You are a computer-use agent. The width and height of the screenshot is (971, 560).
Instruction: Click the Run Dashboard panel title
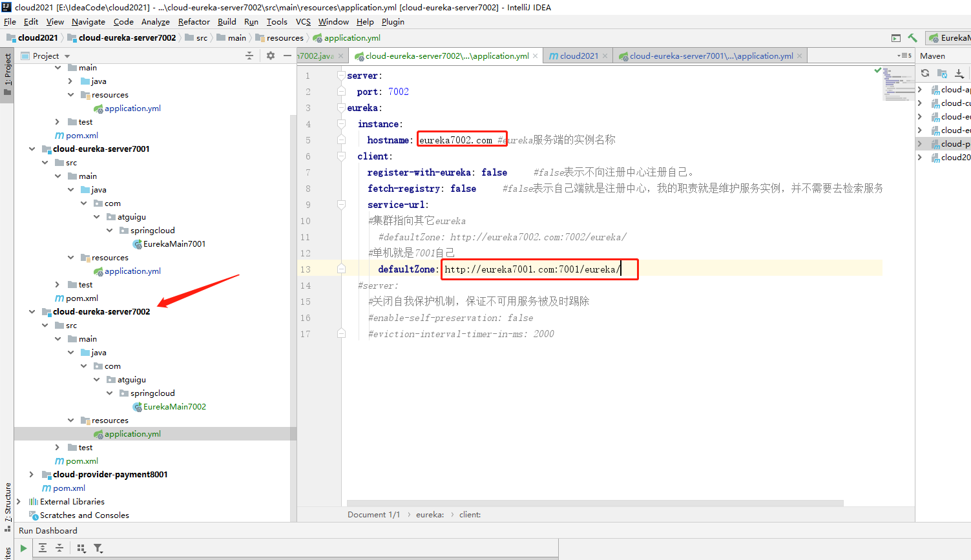pyautogui.click(x=48, y=531)
